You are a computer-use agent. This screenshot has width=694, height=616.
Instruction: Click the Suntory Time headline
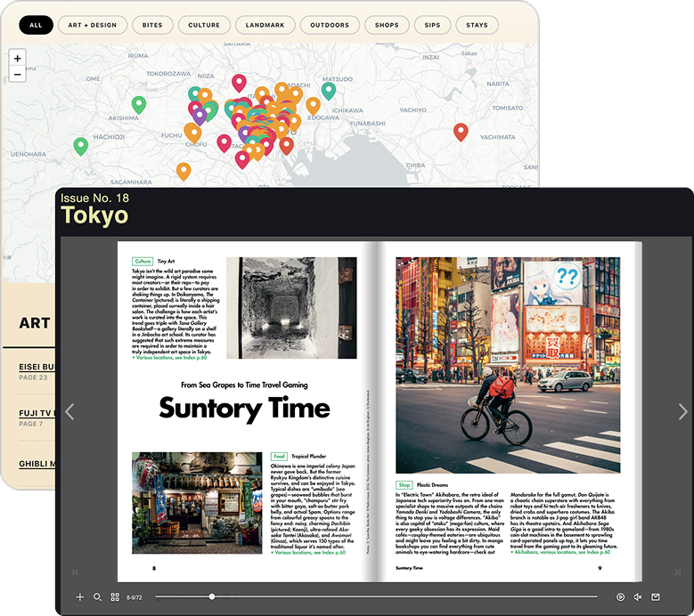[x=244, y=409]
